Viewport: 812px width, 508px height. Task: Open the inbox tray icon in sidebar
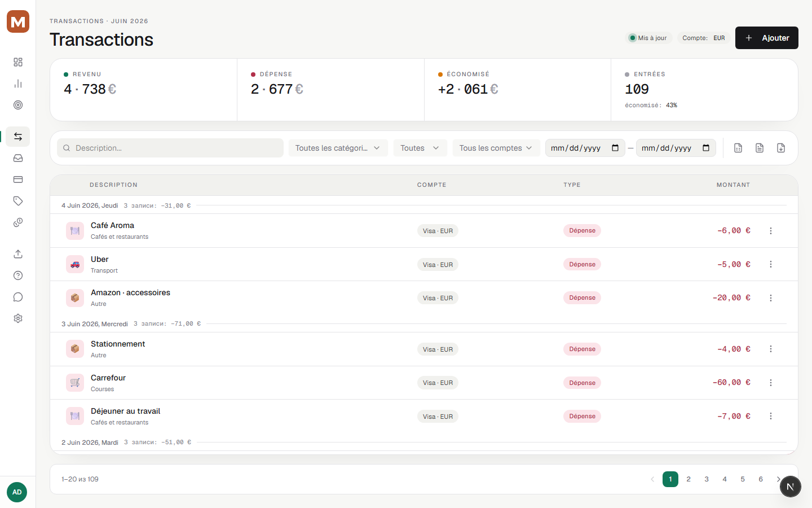pos(18,158)
